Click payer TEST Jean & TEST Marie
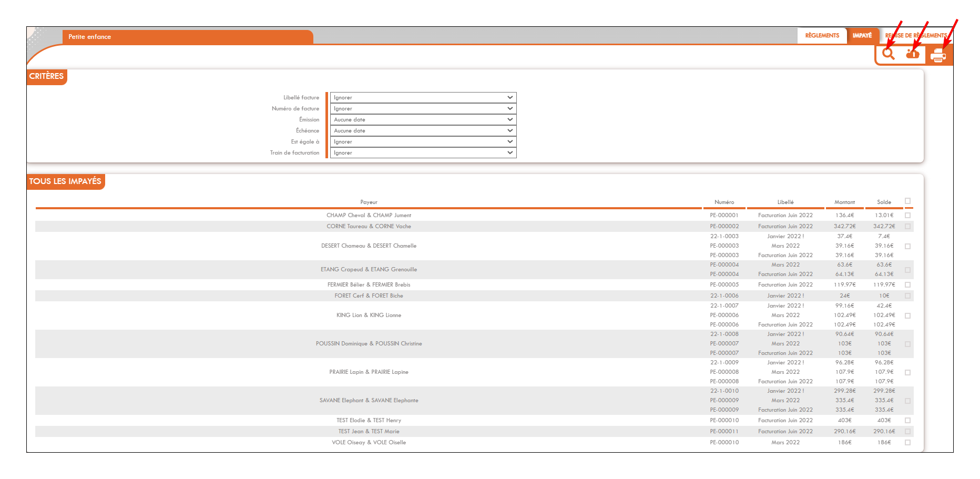980x479 pixels. [369, 432]
